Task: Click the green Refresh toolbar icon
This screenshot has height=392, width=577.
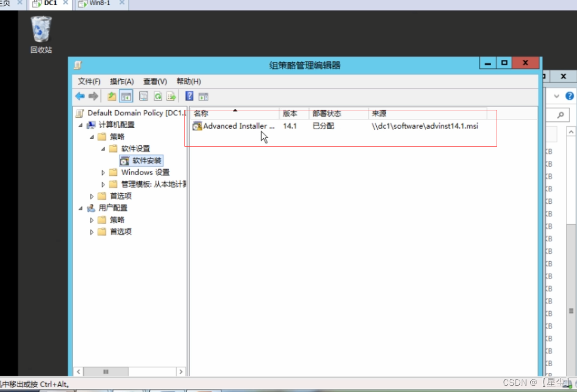Action: [x=158, y=97]
